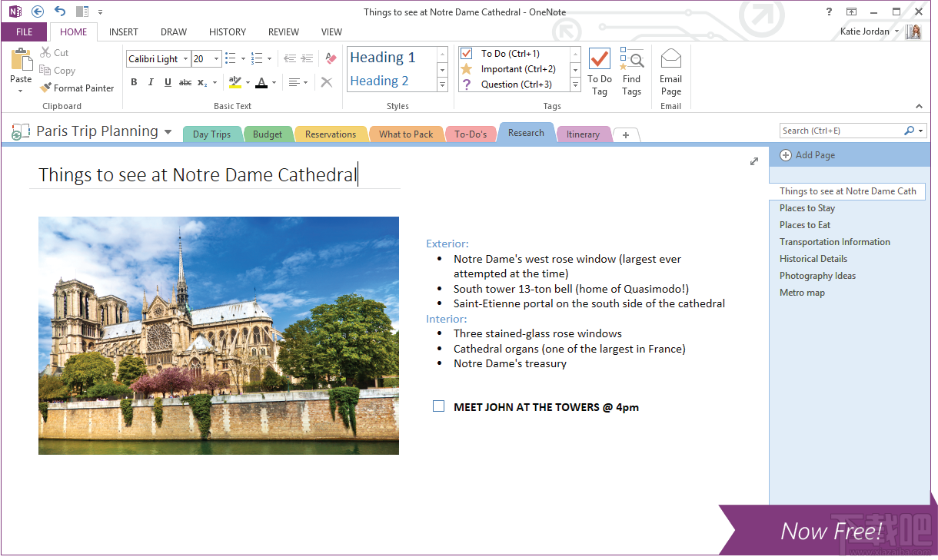
Task: Collapse the ribbon with the chevron
Action: click(x=920, y=106)
